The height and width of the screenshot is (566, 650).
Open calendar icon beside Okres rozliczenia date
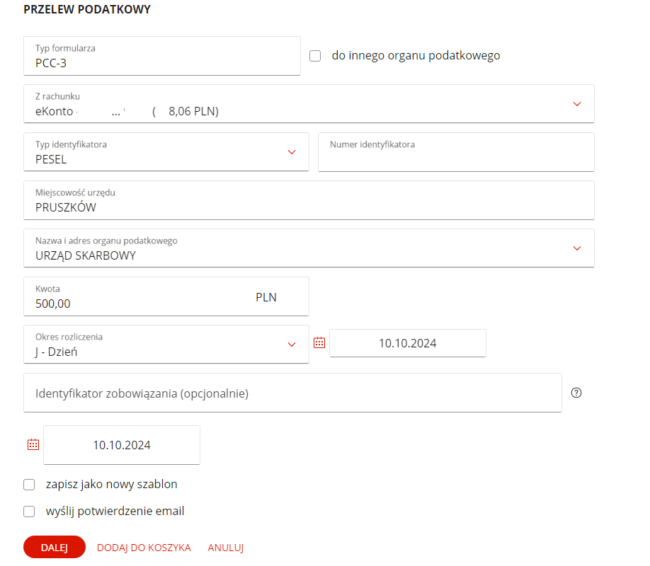pos(319,343)
